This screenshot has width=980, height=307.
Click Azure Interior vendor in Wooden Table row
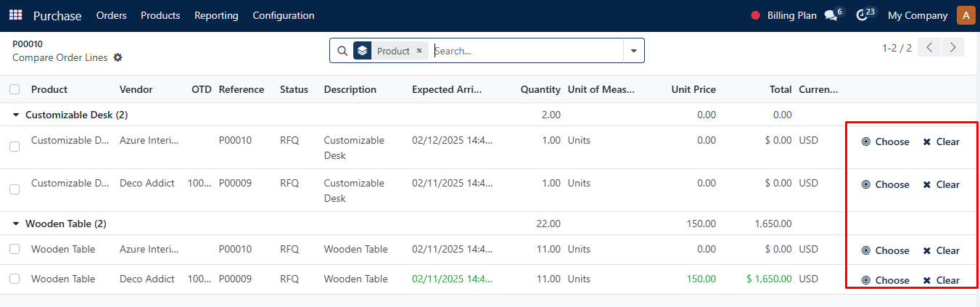tap(149, 249)
